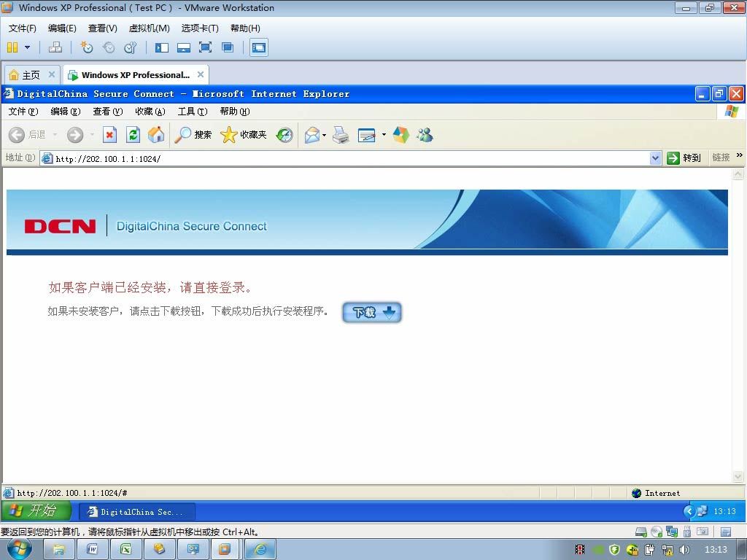Open the IE back history dropdown arrow
The width and height of the screenshot is (747, 560).
(x=55, y=135)
